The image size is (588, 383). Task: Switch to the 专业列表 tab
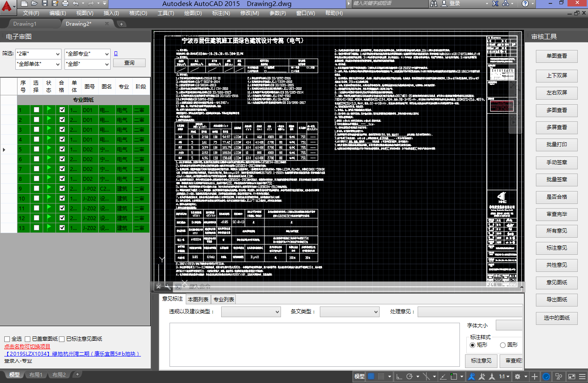click(224, 299)
